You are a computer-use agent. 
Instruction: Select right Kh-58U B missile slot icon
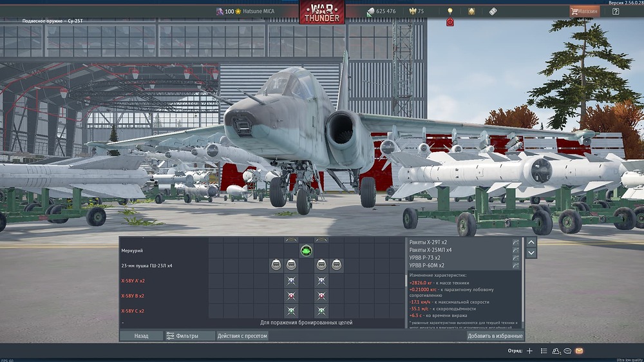[321, 296]
